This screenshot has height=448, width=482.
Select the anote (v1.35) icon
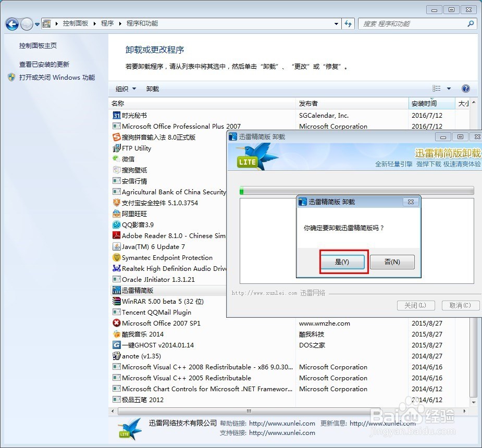117,356
